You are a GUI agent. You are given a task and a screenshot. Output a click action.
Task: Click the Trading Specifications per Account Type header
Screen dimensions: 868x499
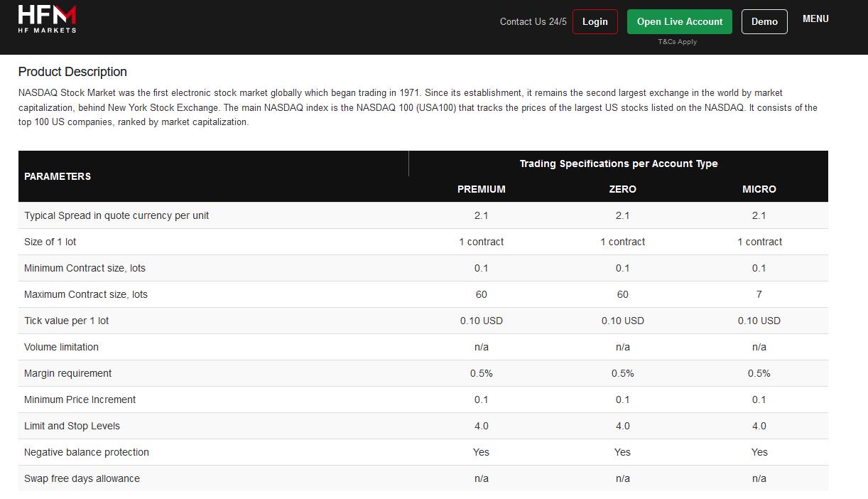[x=619, y=163]
